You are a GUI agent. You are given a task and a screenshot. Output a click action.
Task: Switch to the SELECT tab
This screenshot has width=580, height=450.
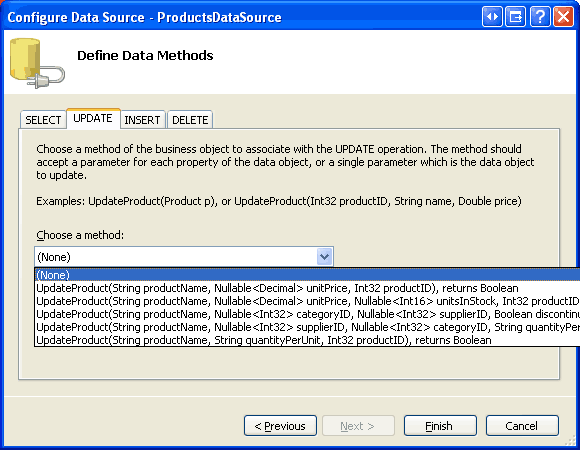pyautogui.click(x=43, y=120)
